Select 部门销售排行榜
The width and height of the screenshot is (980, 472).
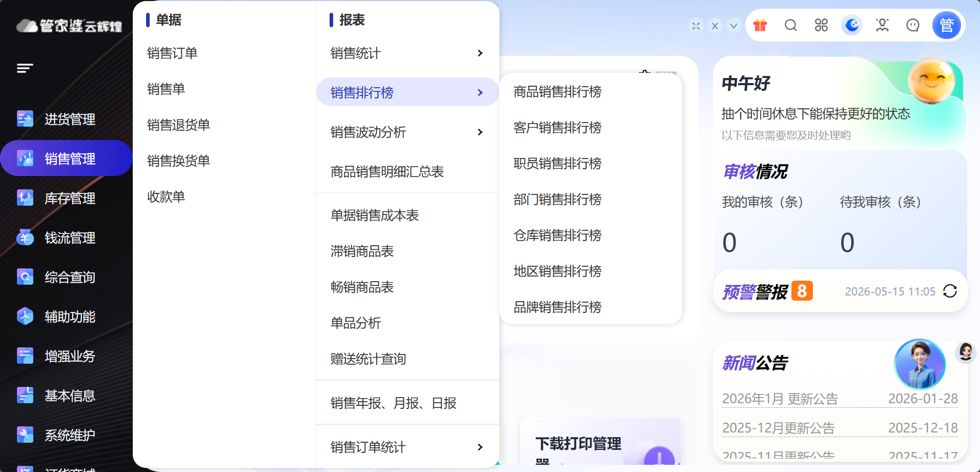pos(558,200)
